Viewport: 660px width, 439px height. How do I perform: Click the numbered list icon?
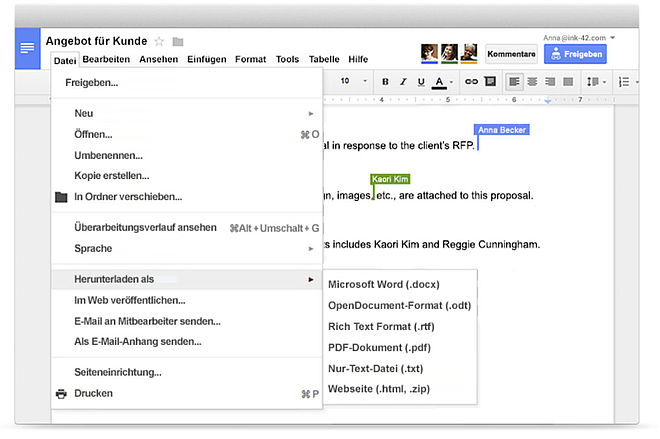[624, 82]
